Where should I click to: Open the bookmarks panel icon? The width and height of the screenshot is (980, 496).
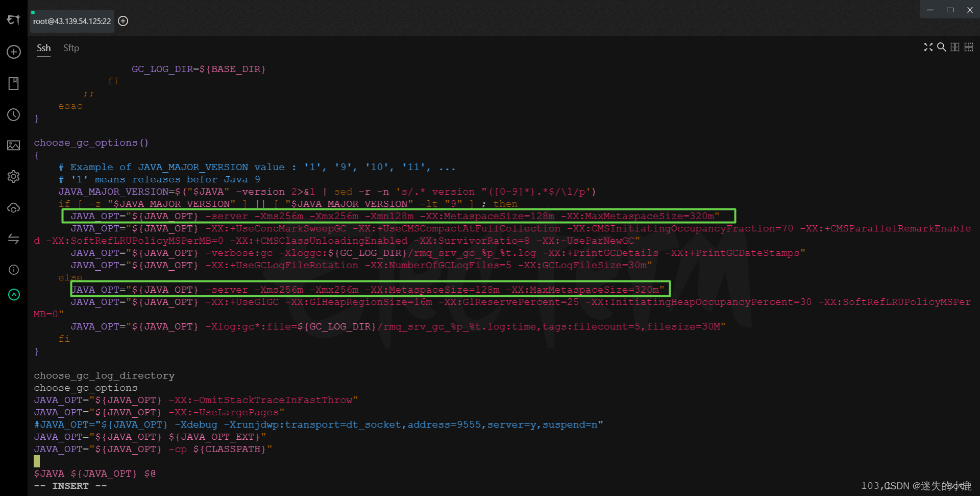pyautogui.click(x=14, y=83)
